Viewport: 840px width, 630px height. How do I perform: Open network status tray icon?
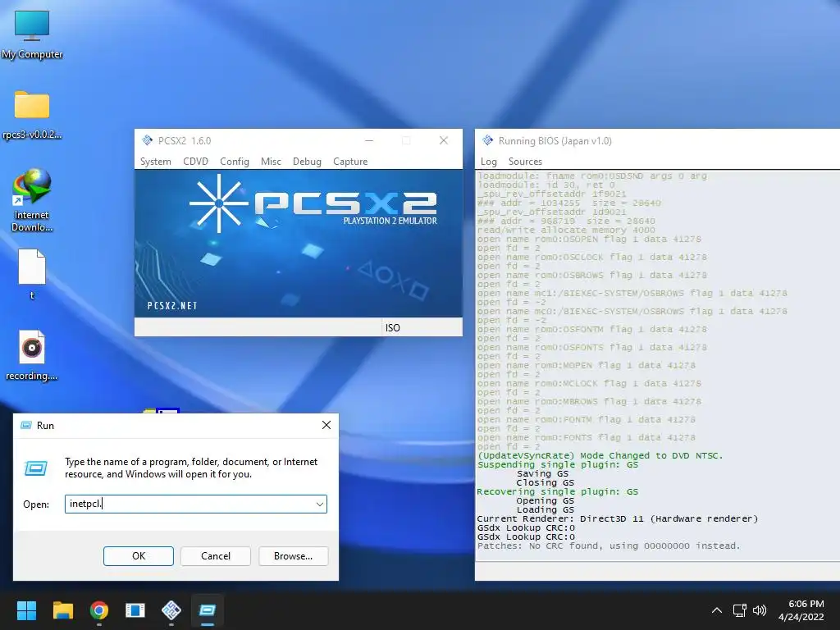[x=740, y=610]
